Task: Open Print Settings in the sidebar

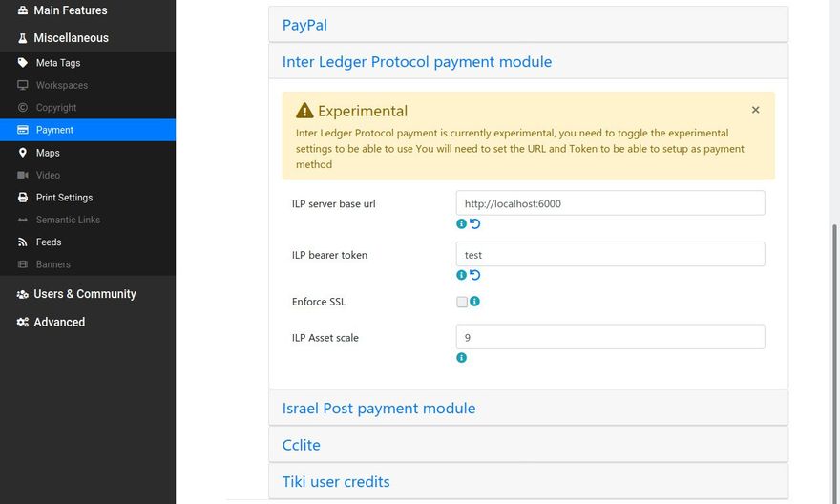Action: 64,198
